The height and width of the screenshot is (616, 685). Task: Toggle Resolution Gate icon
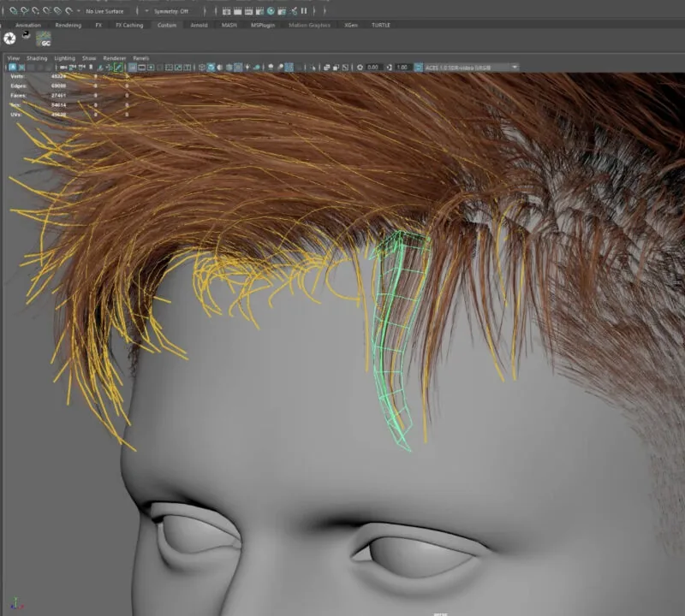151,68
